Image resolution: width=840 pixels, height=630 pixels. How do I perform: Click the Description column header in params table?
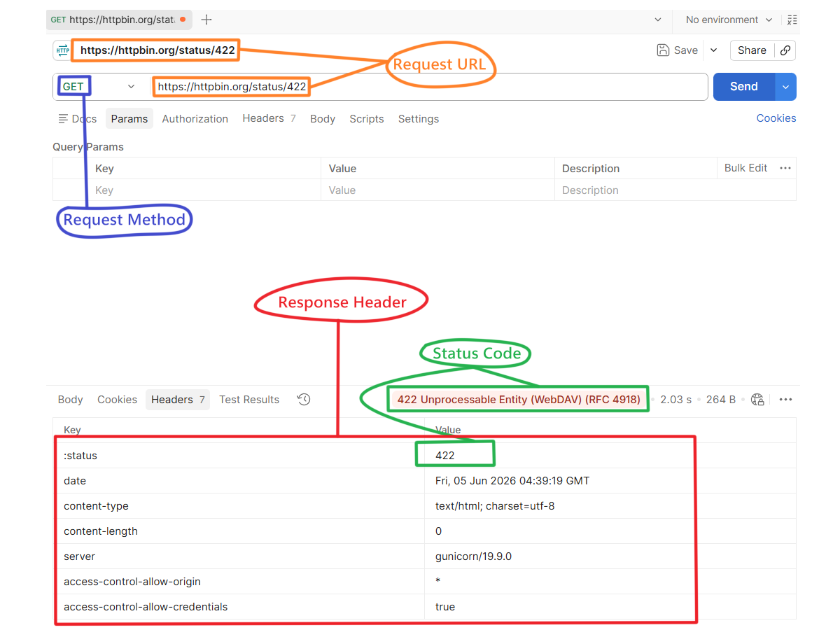(591, 169)
